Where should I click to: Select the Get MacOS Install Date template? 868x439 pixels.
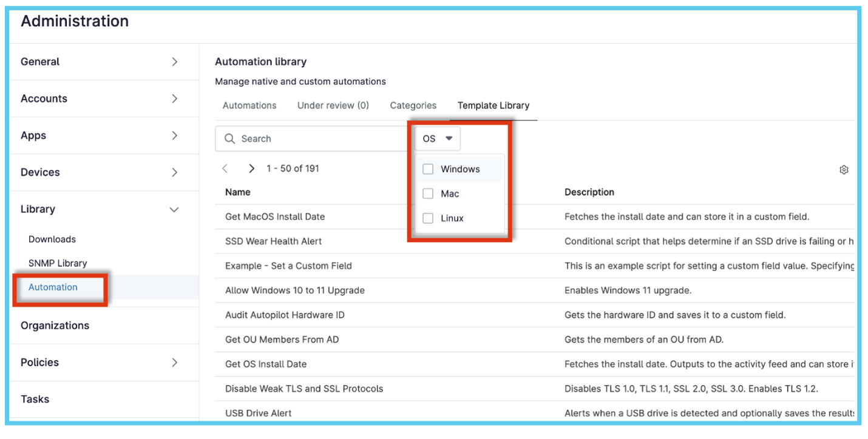pyautogui.click(x=274, y=216)
